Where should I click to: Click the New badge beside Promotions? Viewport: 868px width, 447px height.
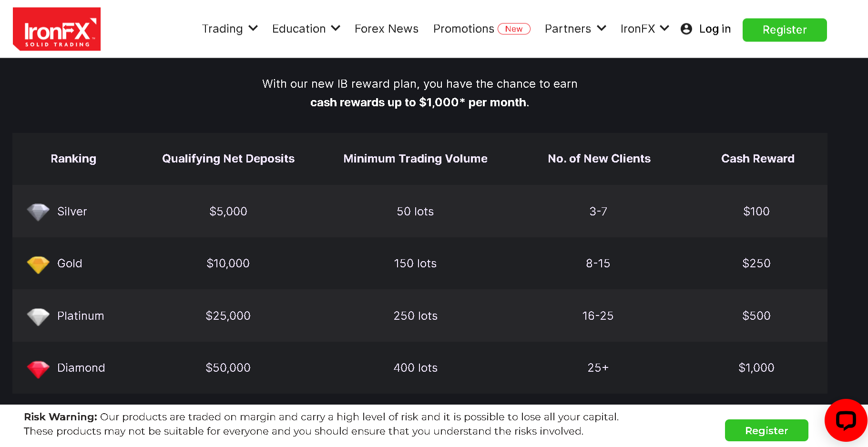(x=513, y=29)
